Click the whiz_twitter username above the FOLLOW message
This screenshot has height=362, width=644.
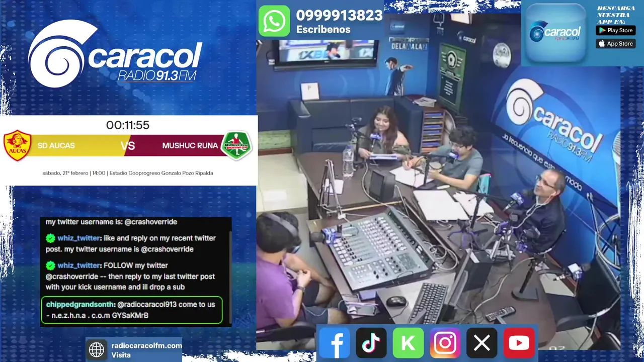click(79, 265)
